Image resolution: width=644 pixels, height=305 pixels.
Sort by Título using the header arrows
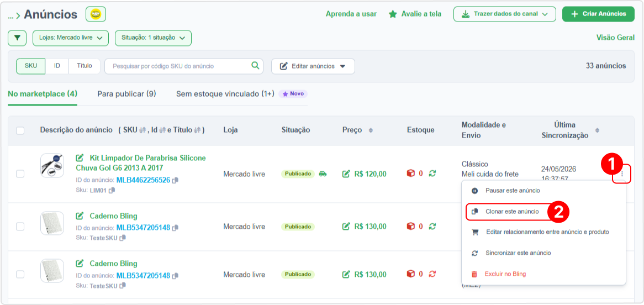point(198,130)
